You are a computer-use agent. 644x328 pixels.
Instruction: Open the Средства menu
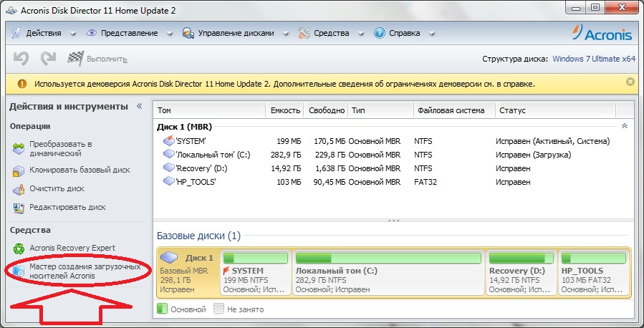(332, 33)
